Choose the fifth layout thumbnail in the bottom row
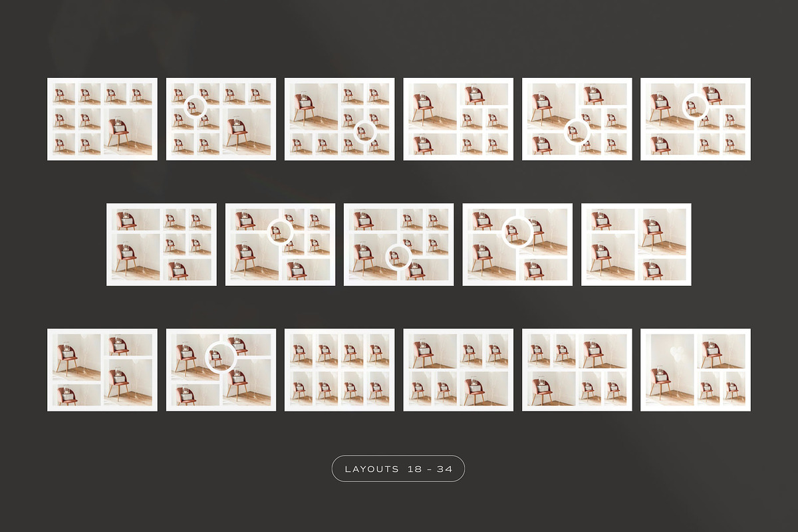The height and width of the screenshot is (532, 798). click(x=577, y=370)
